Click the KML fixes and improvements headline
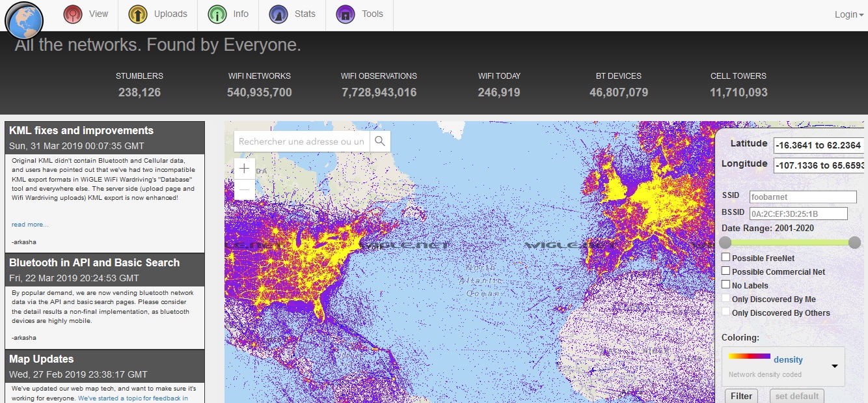The image size is (868, 403). click(x=81, y=130)
